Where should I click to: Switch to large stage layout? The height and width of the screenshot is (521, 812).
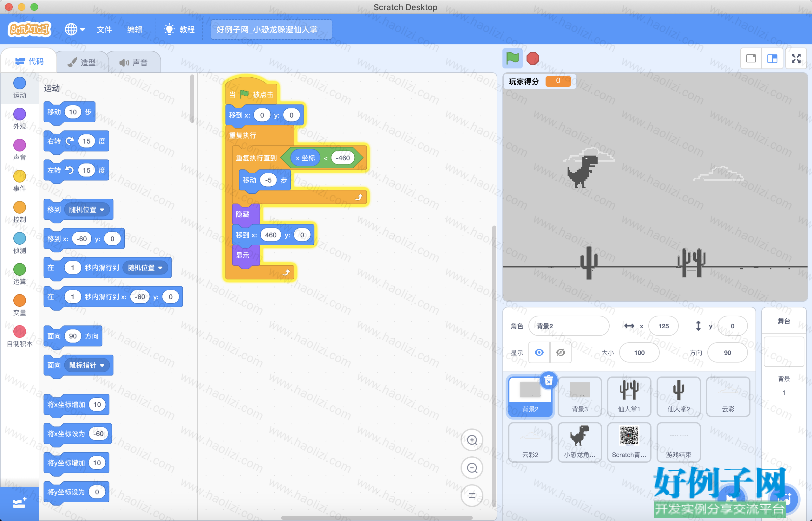pyautogui.click(x=772, y=59)
